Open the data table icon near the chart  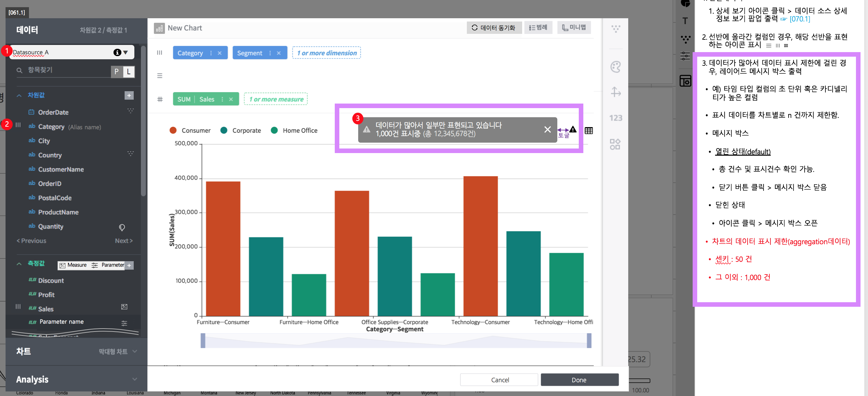pos(588,131)
